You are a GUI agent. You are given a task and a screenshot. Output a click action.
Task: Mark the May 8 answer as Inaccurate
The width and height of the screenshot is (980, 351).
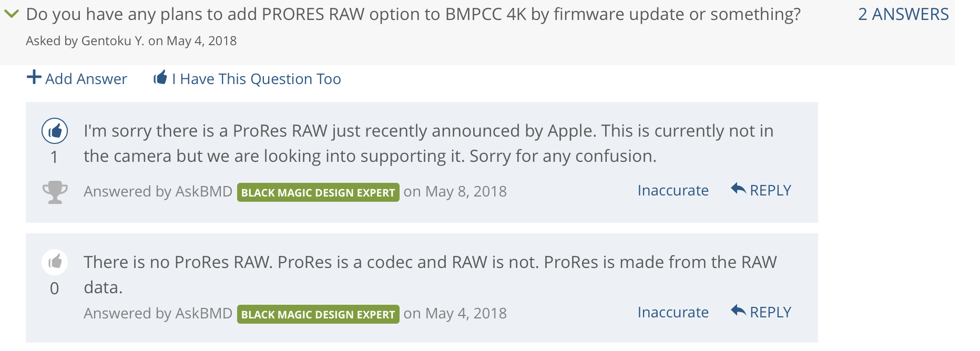tap(673, 190)
